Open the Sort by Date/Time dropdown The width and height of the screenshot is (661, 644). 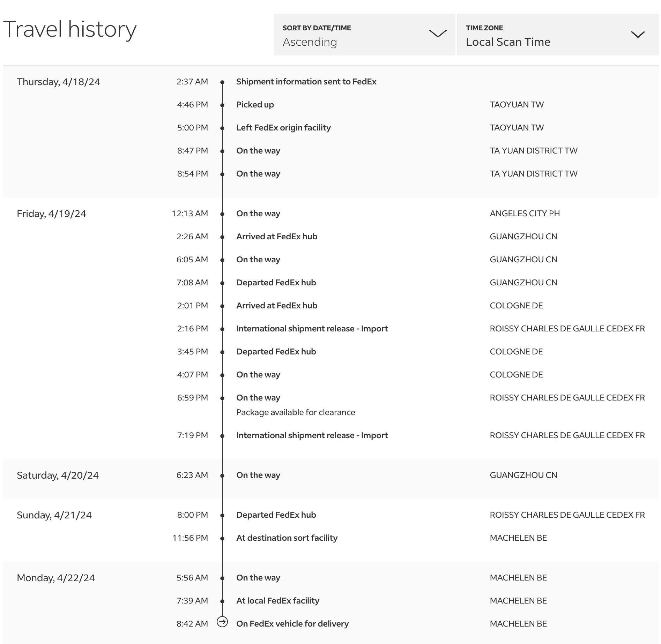pos(364,35)
